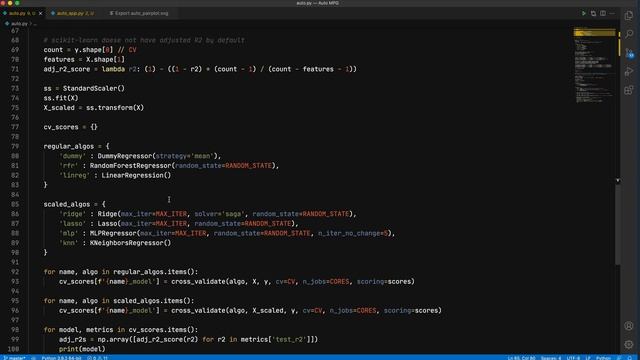Click 'KNeighborsRegressor()' on line 89
The height and width of the screenshot is (360, 640).
[x=131, y=243]
